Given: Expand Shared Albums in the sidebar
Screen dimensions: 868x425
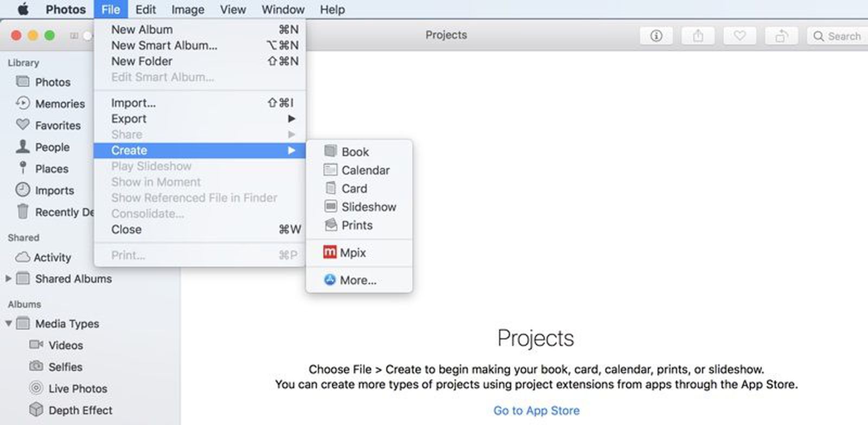Looking at the screenshot, I should (8, 279).
